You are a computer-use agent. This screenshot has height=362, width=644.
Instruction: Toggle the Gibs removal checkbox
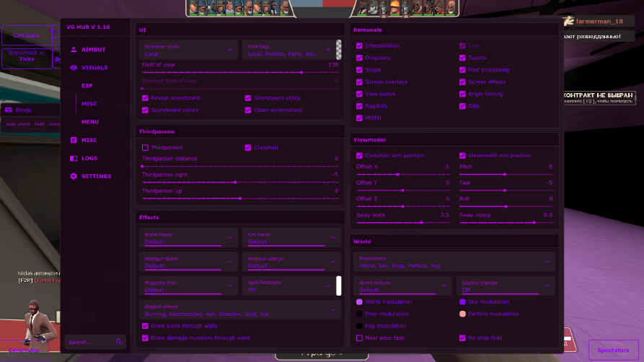tap(462, 106)
